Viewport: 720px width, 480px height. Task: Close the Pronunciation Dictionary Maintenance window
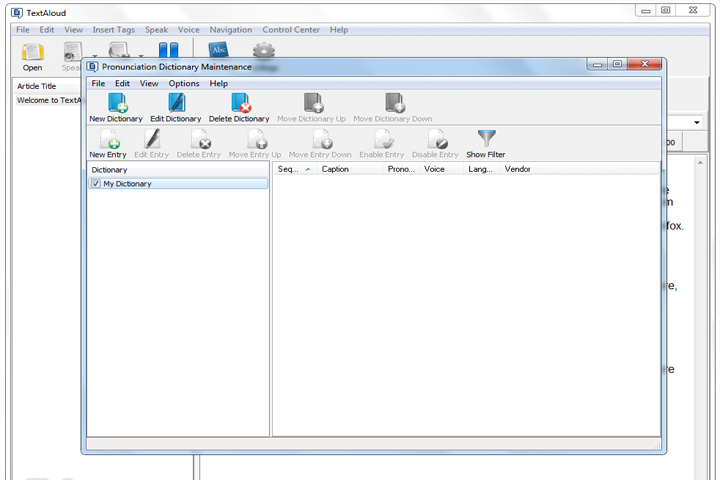tap(645, 64)
